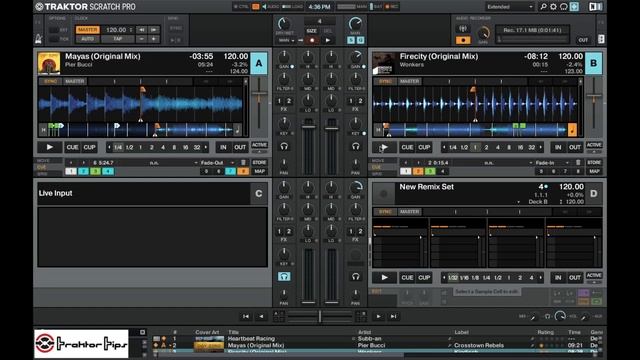Image resolution: width=640 pixels, height=360 pixels.
Task: Skip to previous track in the preview transport
Action: [246, 316]
